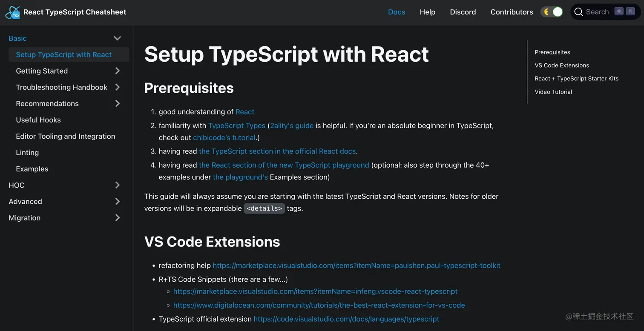Open the Search box
Viewport: 644px width, 331px height.
click(x=605, y=12)
